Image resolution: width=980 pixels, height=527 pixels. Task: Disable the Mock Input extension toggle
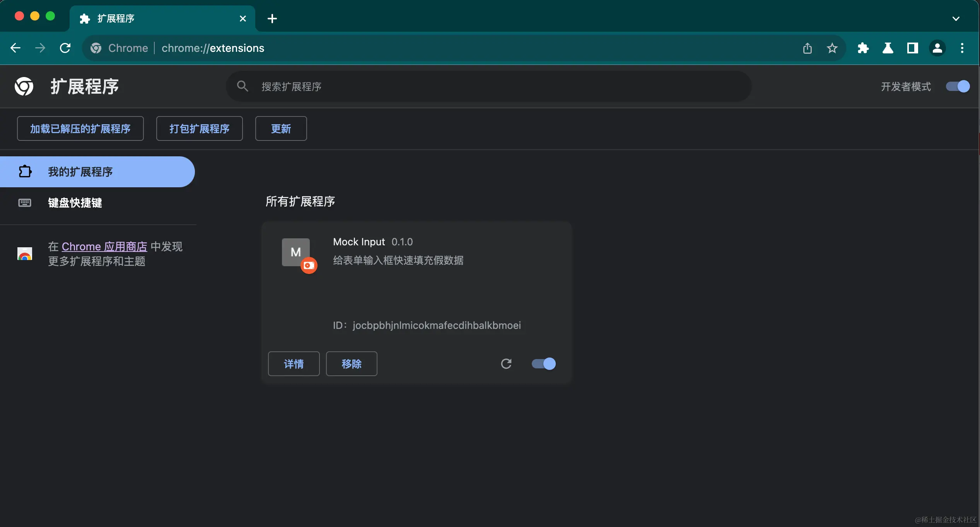coord(543,364)
